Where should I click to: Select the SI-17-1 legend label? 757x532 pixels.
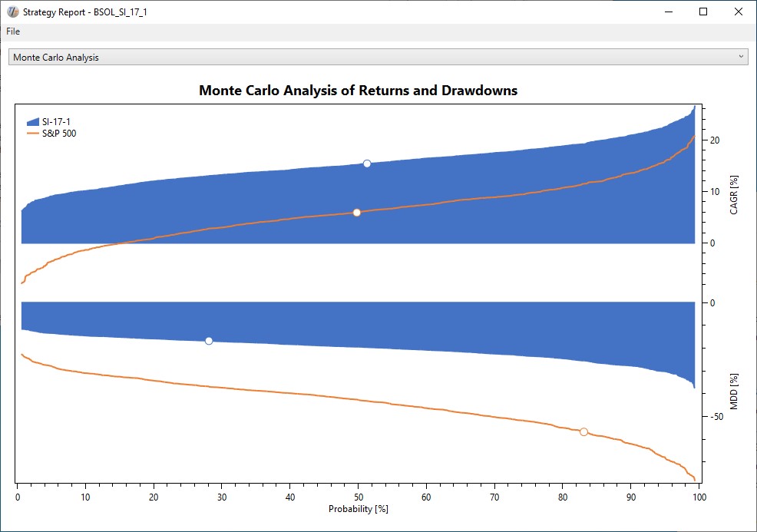coord(56,121)
